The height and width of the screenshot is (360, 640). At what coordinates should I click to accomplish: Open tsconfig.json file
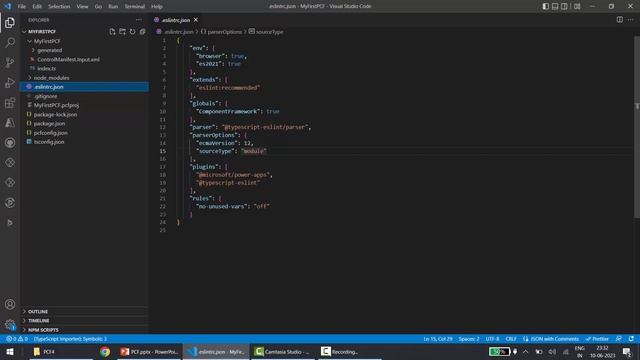click(x=85, y=142)
